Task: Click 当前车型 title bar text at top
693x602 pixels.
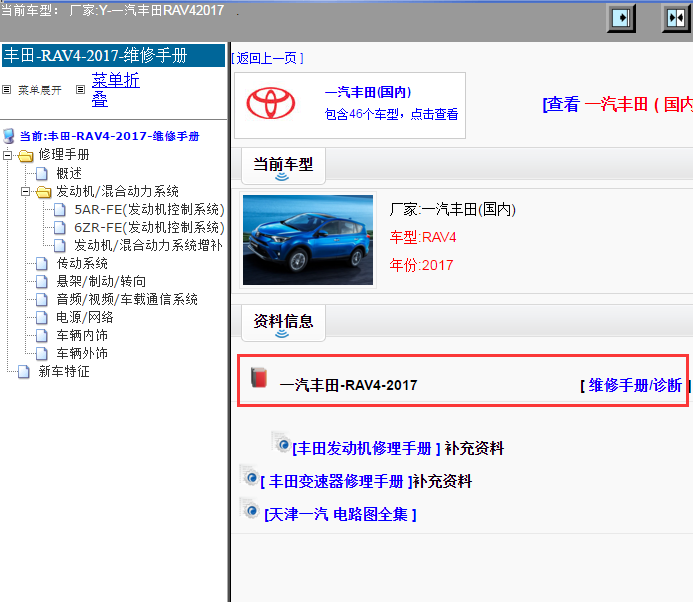Action: (112, 10)
